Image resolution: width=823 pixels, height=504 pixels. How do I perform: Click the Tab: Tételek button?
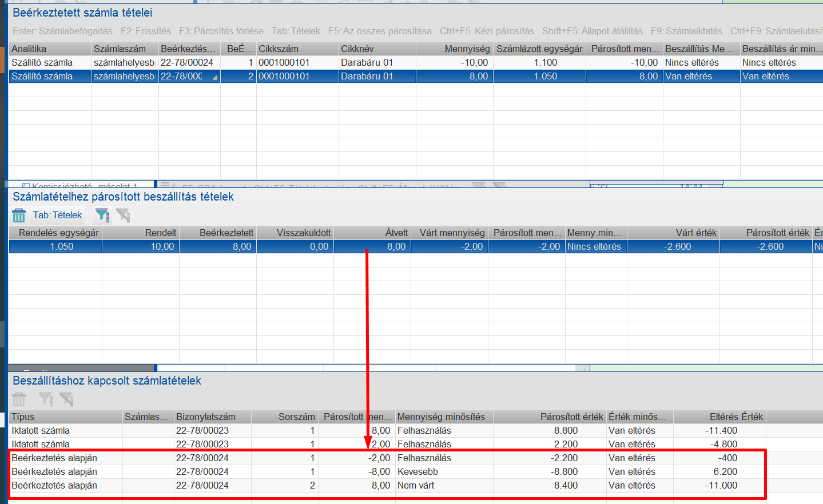coord(57,215)
